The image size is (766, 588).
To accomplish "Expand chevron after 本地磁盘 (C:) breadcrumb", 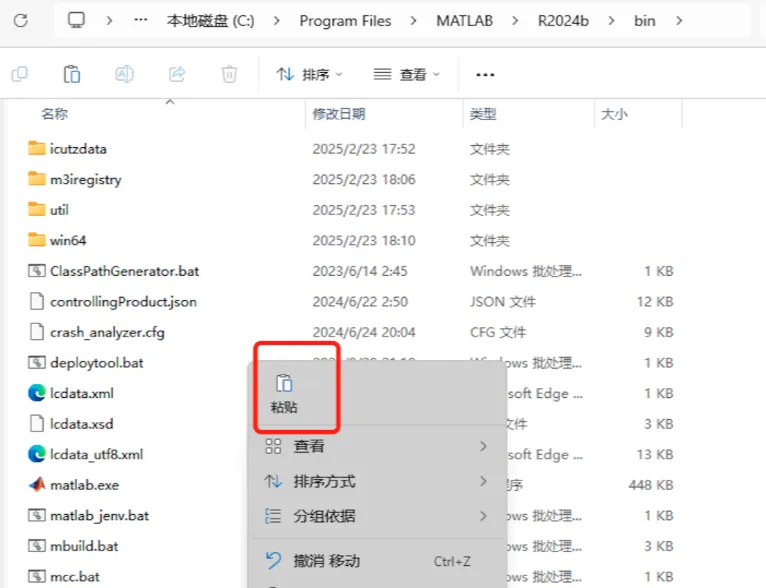I will point(277,21).
